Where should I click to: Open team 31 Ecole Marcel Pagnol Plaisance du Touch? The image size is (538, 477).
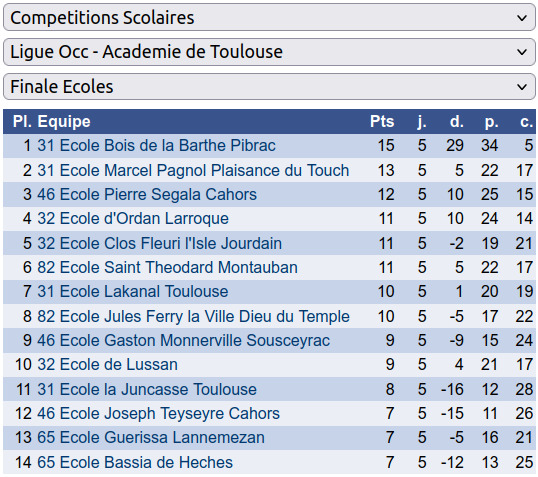193,170
